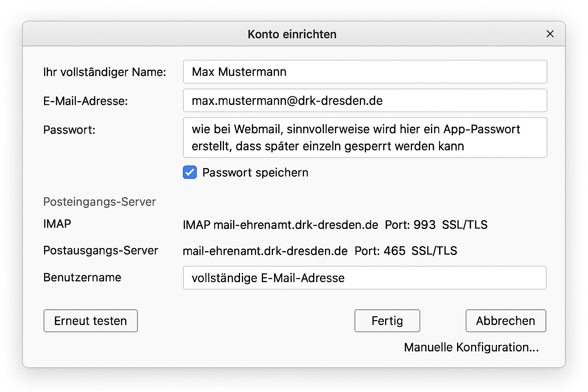The width and height of the screenshot is (588, 392).
Task: Click the Benutzername input field
Action: [364, 278]
